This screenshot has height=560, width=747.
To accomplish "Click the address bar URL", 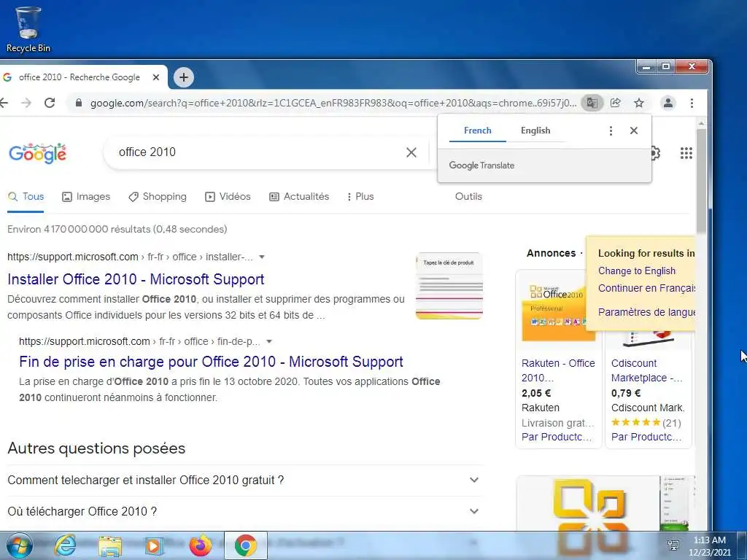I will tap(333, 103).
